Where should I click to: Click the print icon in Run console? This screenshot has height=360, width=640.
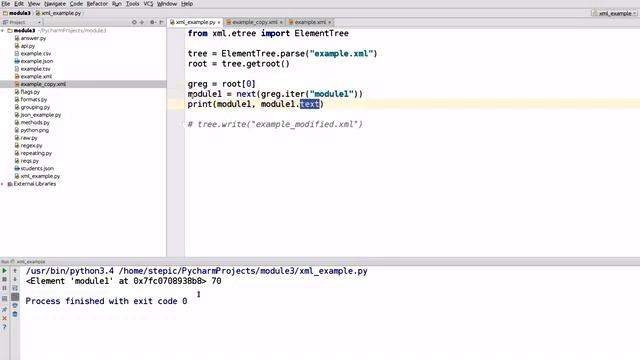pyautogui.click(x=15, y=305)
